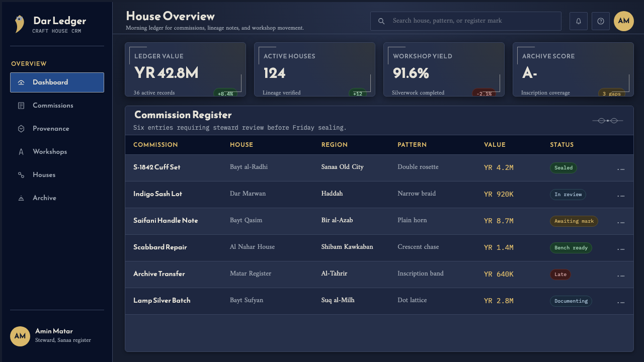
Task: Click Amin Matar avatar in sidebar footer
Action: 20,336
